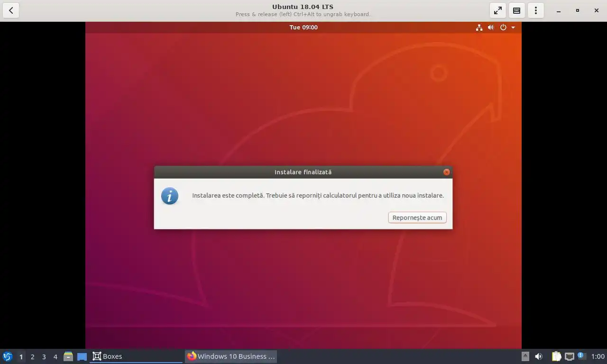
Task: Open the LXQt start menu bird icon
Action: (8, 356)
